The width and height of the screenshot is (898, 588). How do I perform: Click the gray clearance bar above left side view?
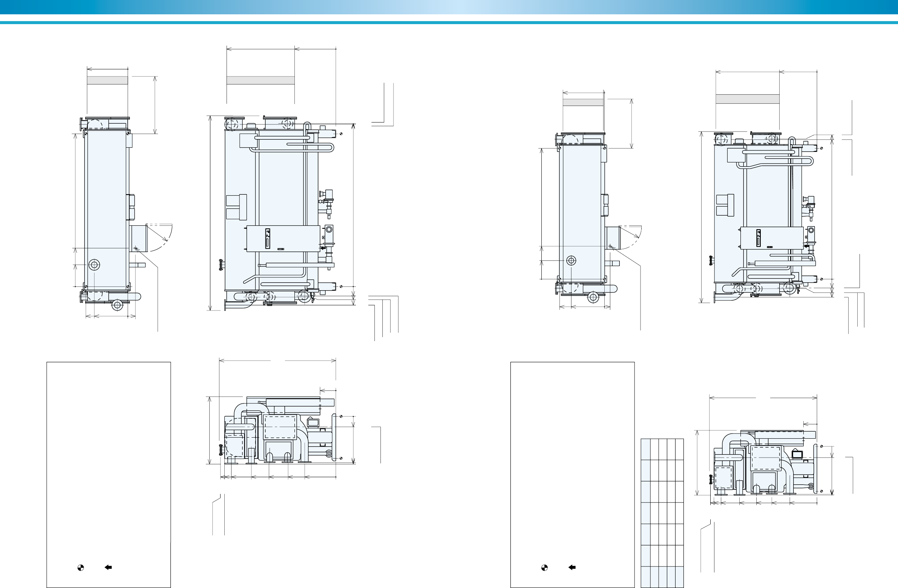coord(107,80)
